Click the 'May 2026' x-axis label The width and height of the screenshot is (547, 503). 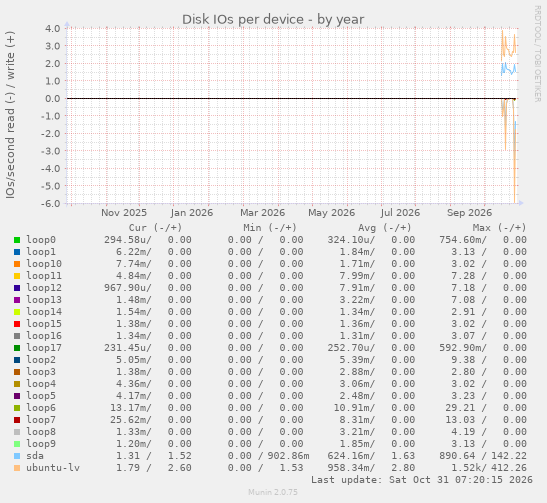[x=331, y=213]
